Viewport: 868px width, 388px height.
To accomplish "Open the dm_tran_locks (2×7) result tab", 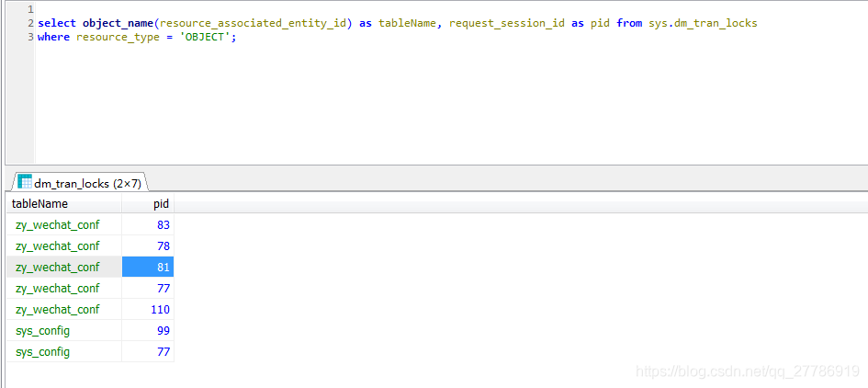I will [x=79, y=182].
